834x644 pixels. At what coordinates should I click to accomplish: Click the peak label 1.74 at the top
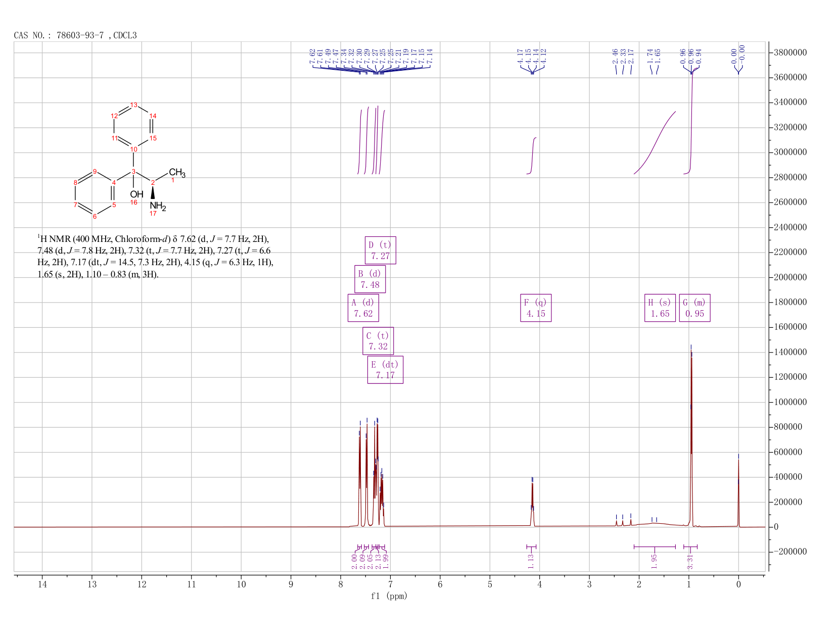pos(650,56)
